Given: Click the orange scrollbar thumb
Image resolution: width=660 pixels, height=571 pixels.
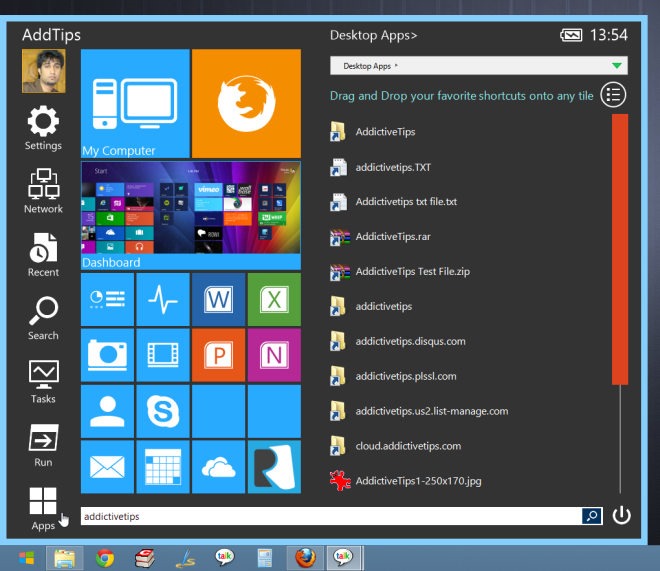Looking at the screenshot, I should (620, 249).
